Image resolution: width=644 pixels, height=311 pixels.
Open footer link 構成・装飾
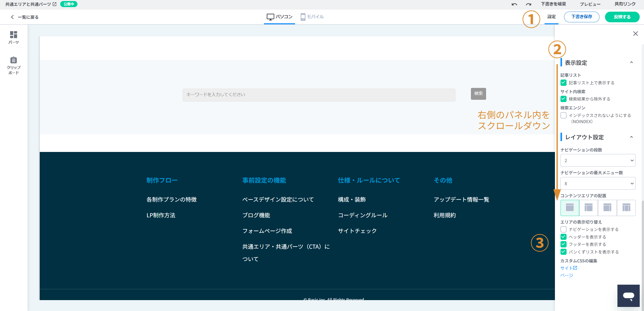pos(352,199)
